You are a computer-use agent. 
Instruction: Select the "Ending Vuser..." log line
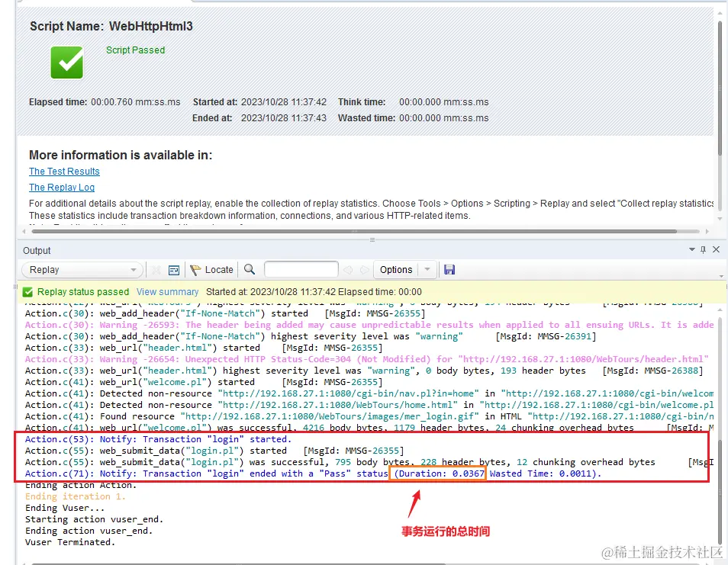[x=65, y=508]
